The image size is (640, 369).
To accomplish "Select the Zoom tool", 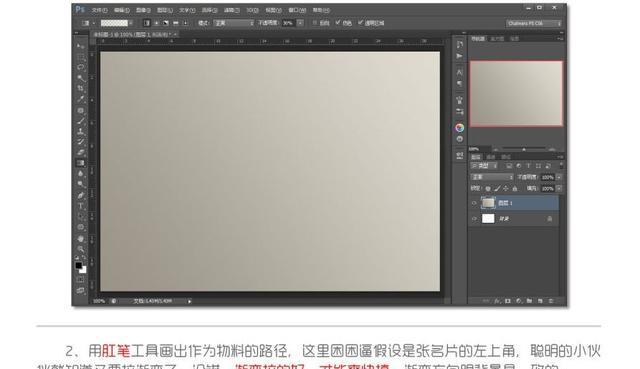I will coord(80,249).
